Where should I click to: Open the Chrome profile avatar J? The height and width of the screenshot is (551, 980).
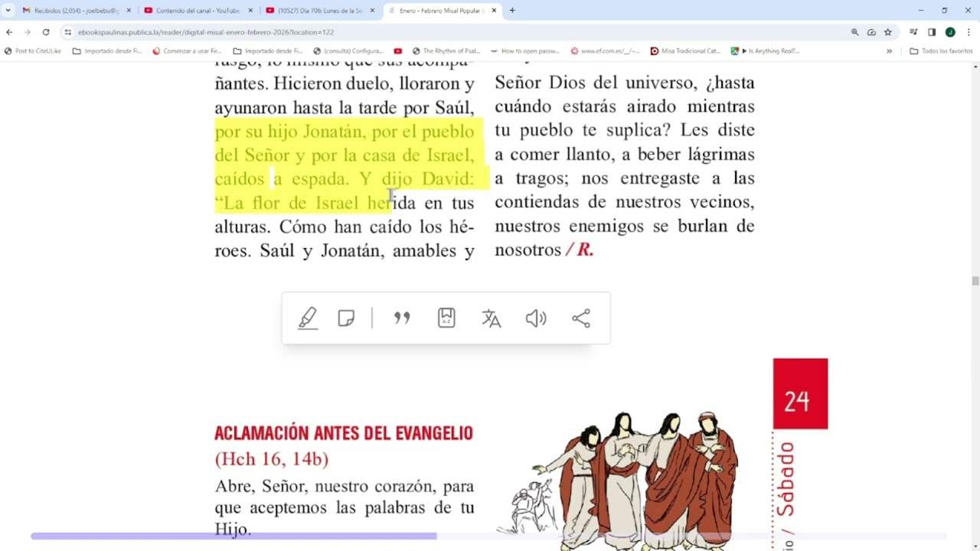950,32
